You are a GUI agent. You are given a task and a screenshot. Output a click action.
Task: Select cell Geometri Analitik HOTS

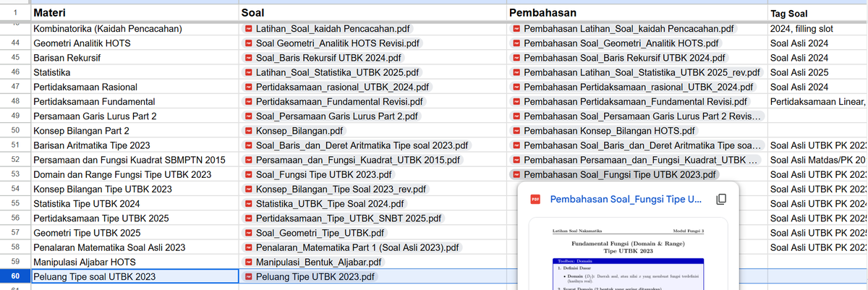[134, 44]
